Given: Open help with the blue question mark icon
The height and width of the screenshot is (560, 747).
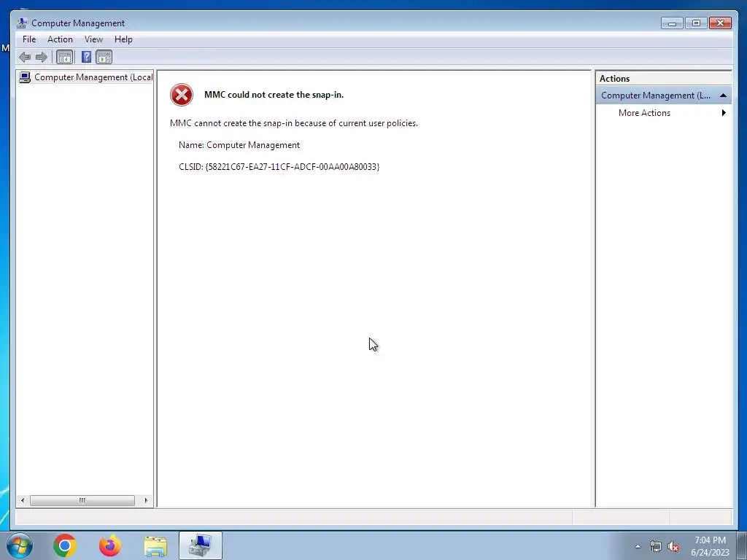Looking at the screenshot, I should [86, 58].
